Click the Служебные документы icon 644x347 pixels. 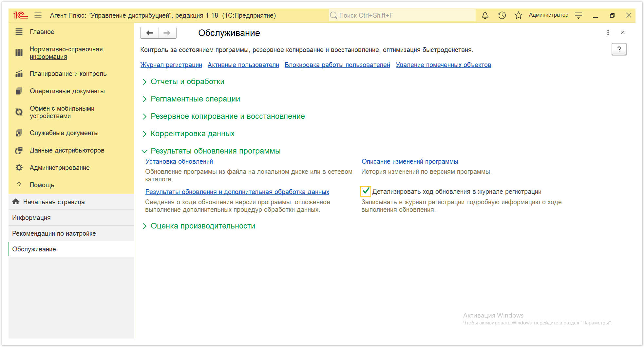[x=19, y=133]
